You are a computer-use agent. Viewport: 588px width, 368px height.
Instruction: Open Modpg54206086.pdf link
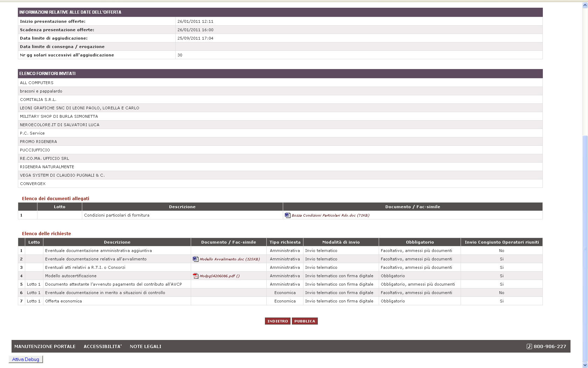click(x=219, y=276)
